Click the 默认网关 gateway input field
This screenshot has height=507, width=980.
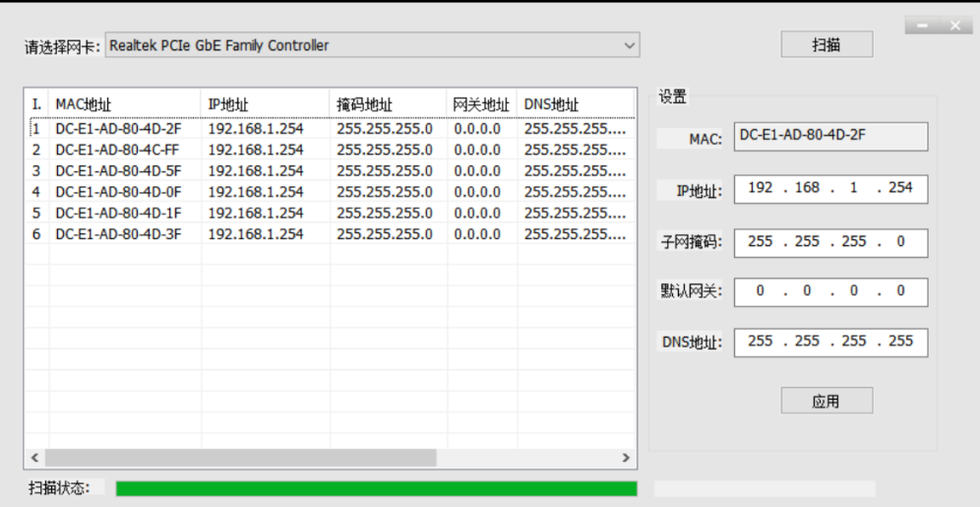(830, 291)
